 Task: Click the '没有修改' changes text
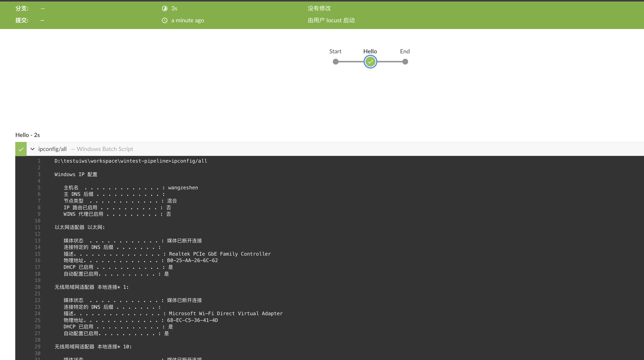319,9
